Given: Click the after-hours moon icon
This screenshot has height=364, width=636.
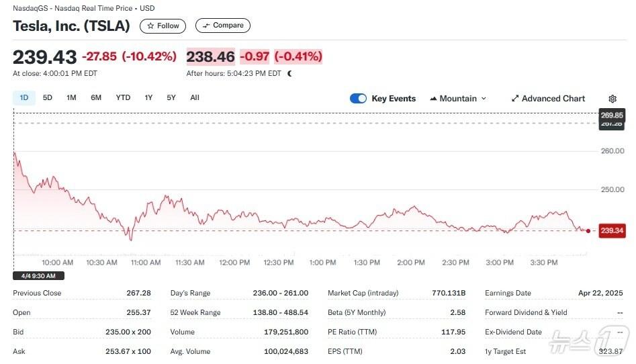Looking at the screenshot, I should [x=289, y=74].
